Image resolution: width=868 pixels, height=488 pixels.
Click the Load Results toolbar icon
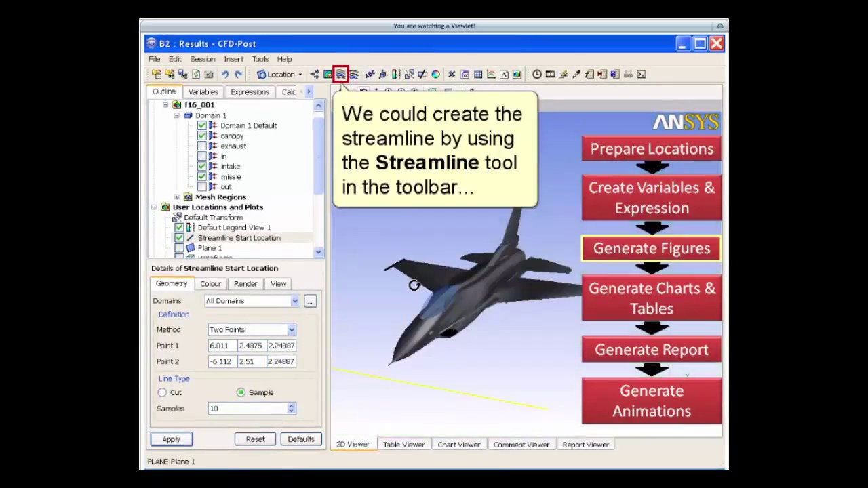tap(157, 75)
